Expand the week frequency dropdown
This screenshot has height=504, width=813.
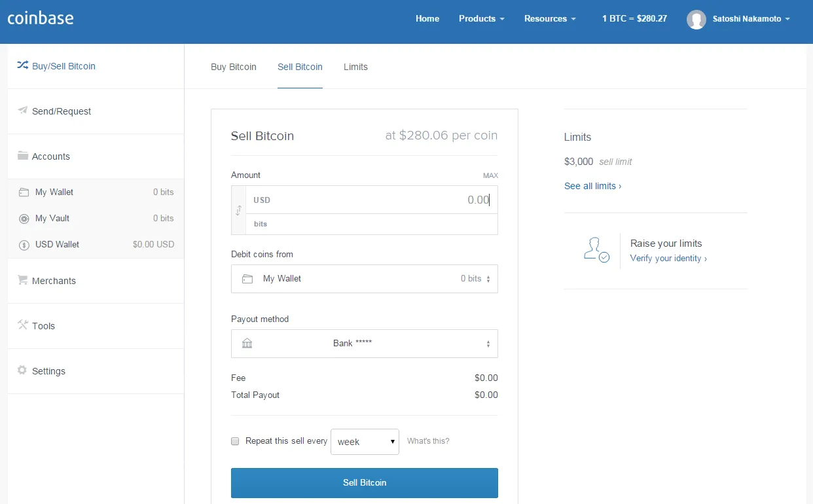[x=365, y=442]
